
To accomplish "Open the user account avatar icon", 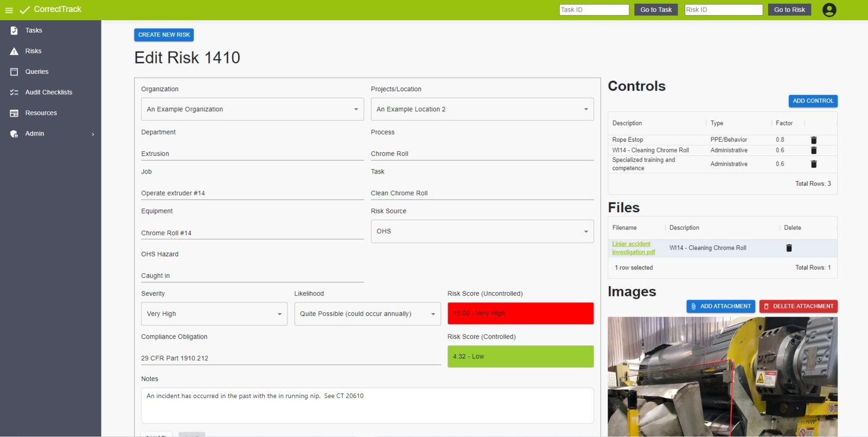I will (x=829, y=10).
